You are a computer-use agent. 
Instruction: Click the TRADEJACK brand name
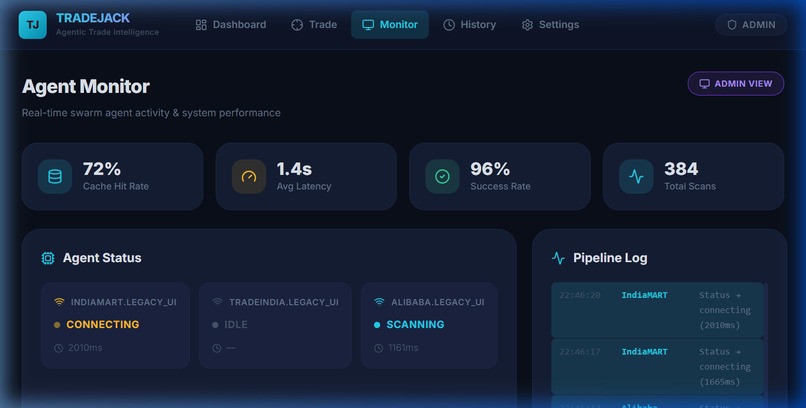(x=93, y=18)
